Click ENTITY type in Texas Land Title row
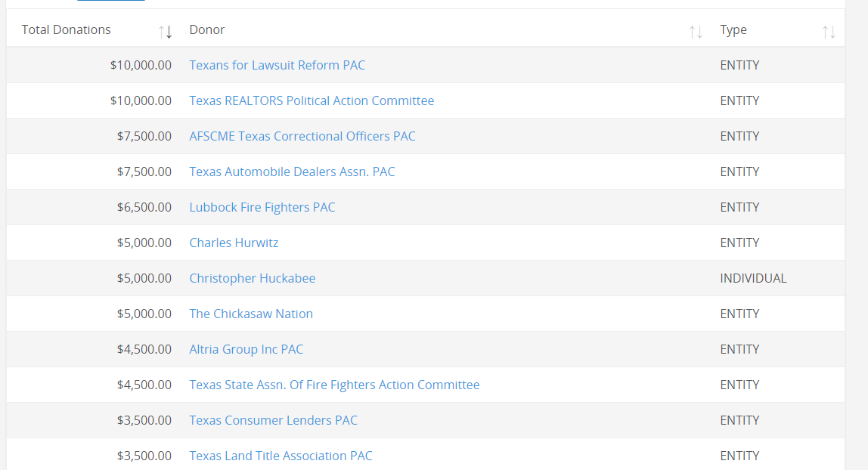Screen dimensions: 868x470 point(739,456)
